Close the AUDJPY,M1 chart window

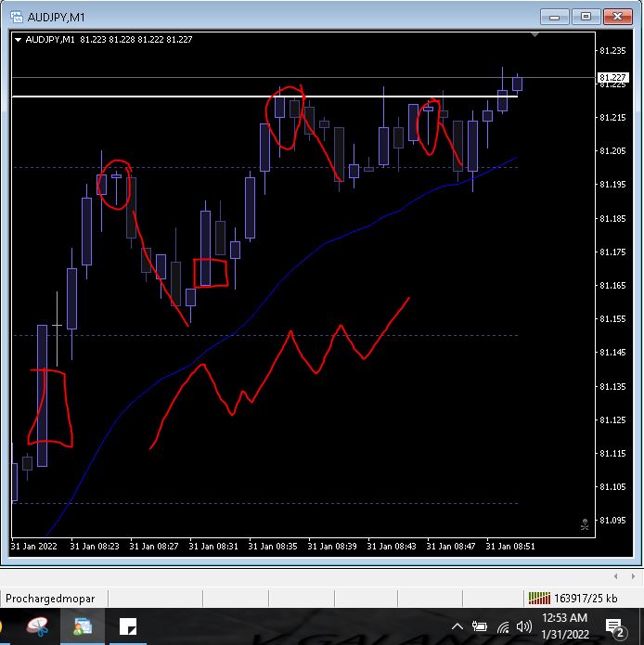(x=617, y=18)
